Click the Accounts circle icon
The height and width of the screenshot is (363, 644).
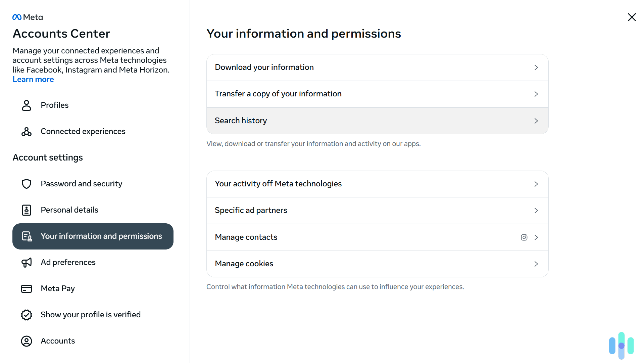tap(26, 341)
